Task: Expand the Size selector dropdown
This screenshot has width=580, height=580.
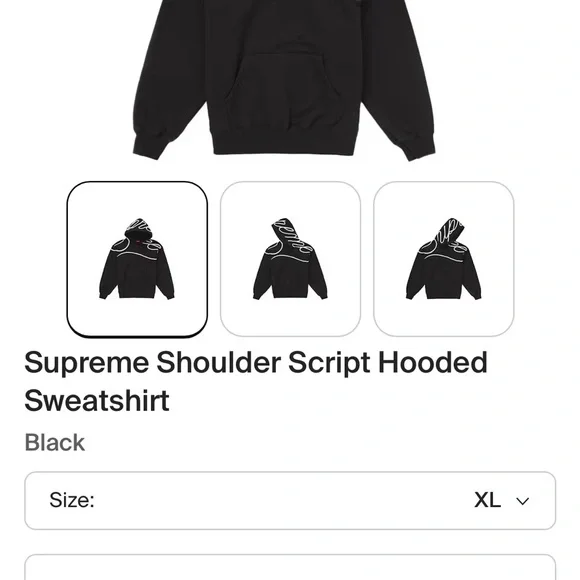Action: pos(290,500)
